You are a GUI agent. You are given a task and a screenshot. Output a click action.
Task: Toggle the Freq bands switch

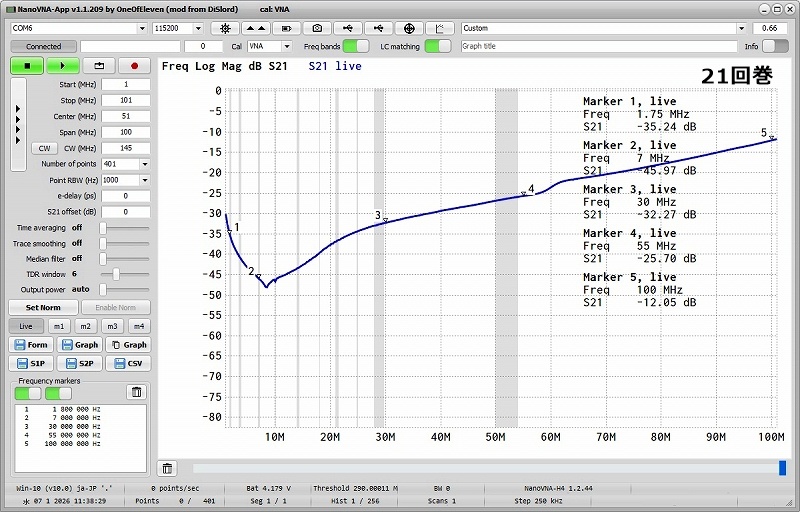356,46
